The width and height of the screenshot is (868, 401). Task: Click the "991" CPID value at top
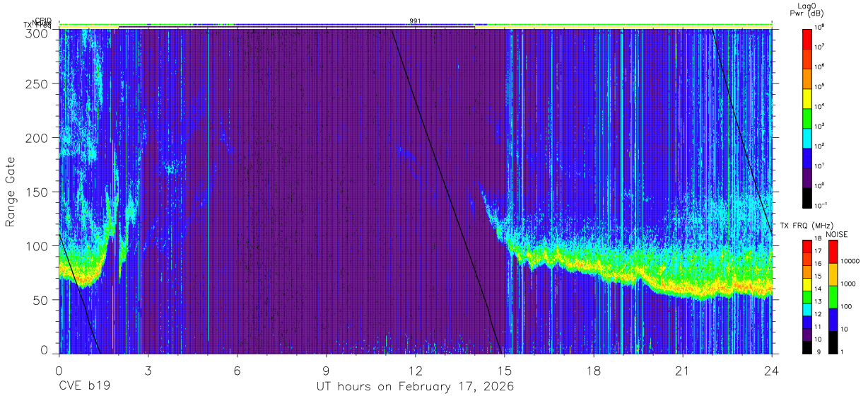[415, 21]
